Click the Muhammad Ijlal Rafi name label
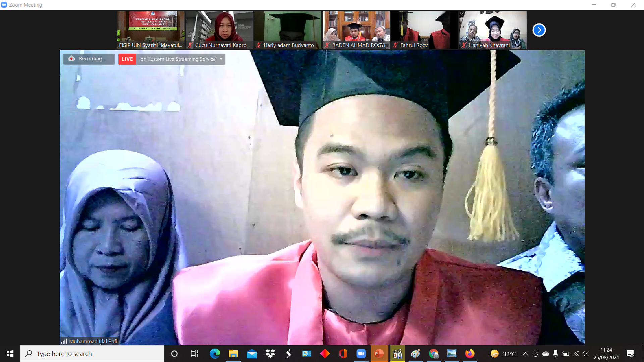This screenshot has width=644, height=362. click(x=93, y=341)
